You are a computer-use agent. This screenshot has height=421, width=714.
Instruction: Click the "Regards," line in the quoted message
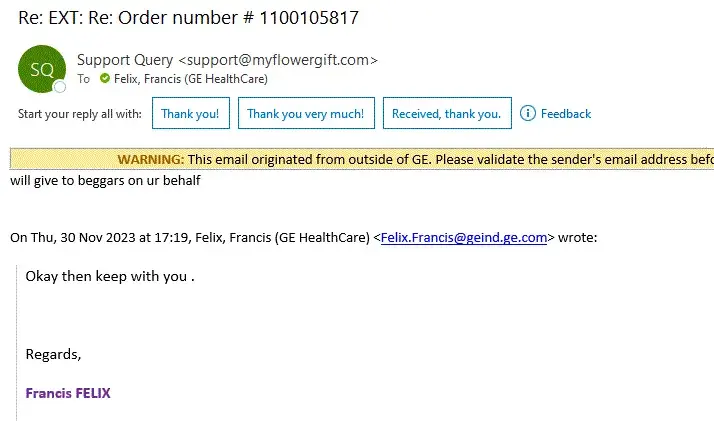click(x=53, y=354)
